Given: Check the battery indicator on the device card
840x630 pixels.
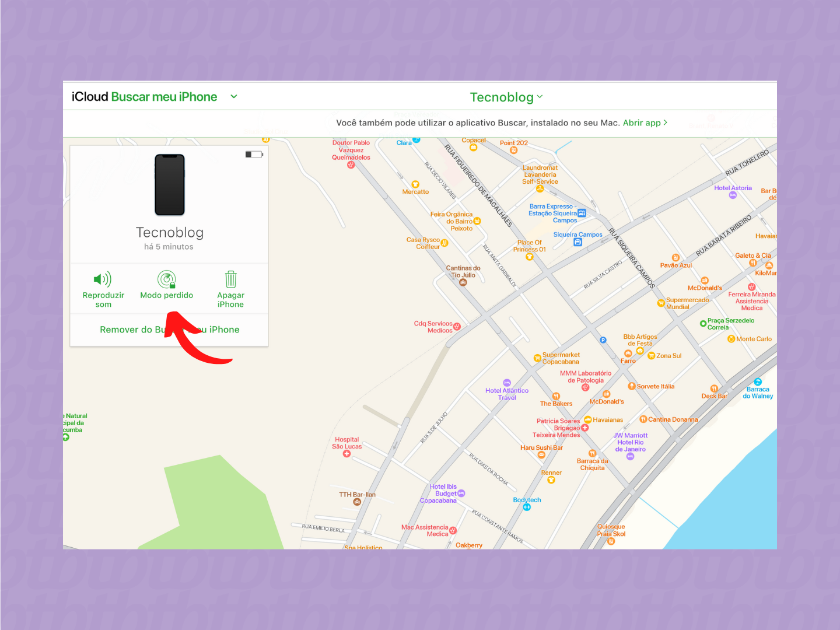Looking at the screenshot, I should click(254, 154).
